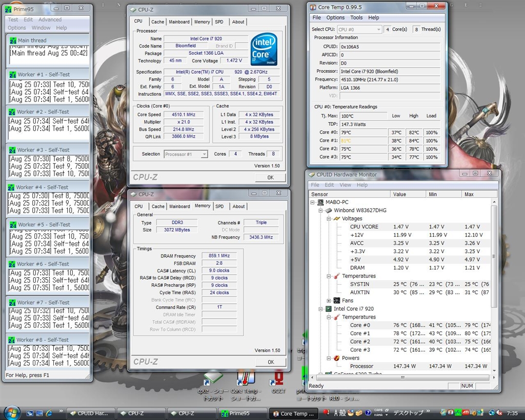Select the CPU VCORE row in Hardware Monitor
The image size is (525, 420).
(419, 227)
